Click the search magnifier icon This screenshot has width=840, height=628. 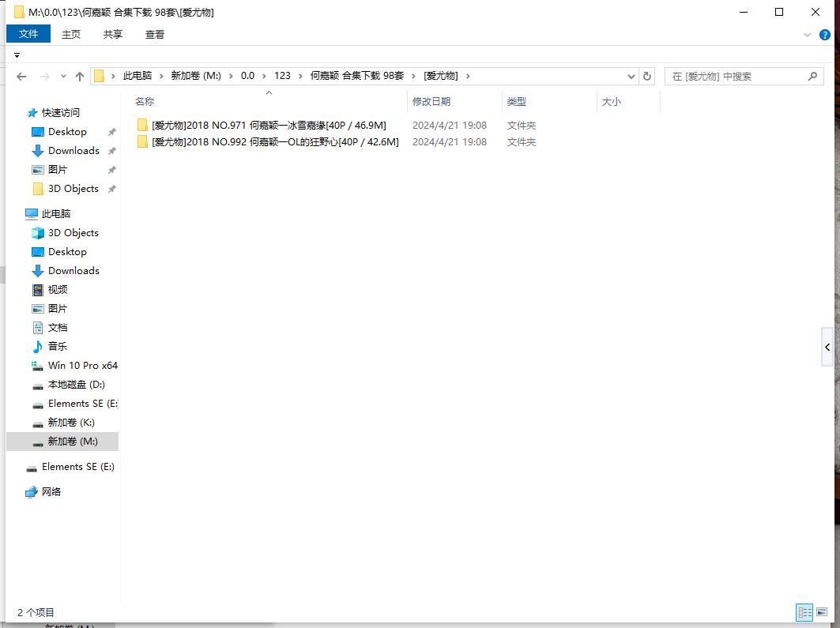[812, 76]
